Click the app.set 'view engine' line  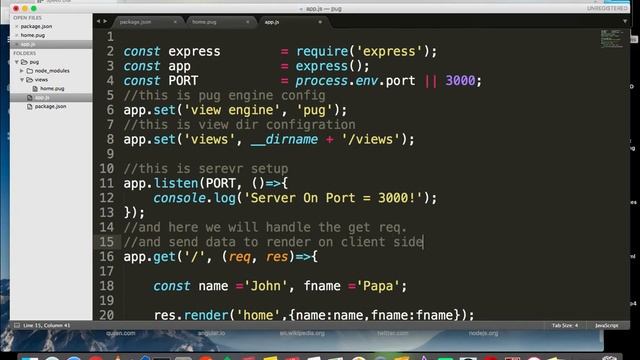coord(235,110)
